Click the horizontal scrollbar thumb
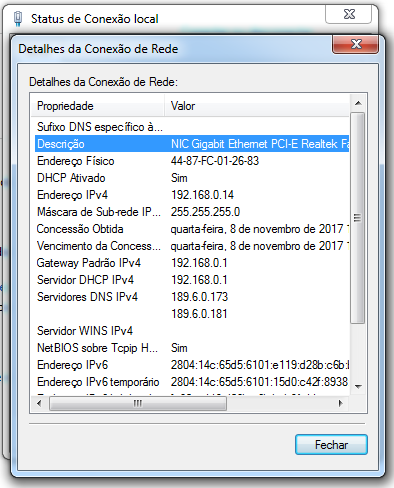The width and height of the screenshot is (394, 488). [138, 404]
